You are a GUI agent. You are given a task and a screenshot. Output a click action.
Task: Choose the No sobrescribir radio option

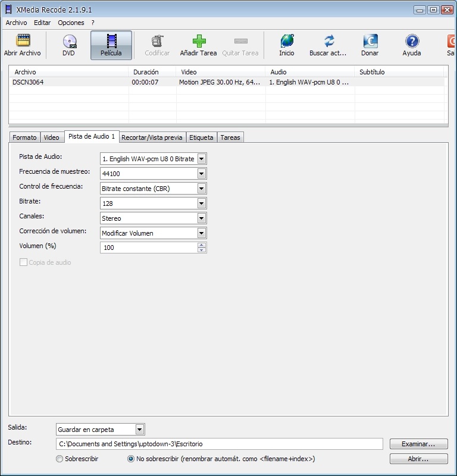point(131,459)
